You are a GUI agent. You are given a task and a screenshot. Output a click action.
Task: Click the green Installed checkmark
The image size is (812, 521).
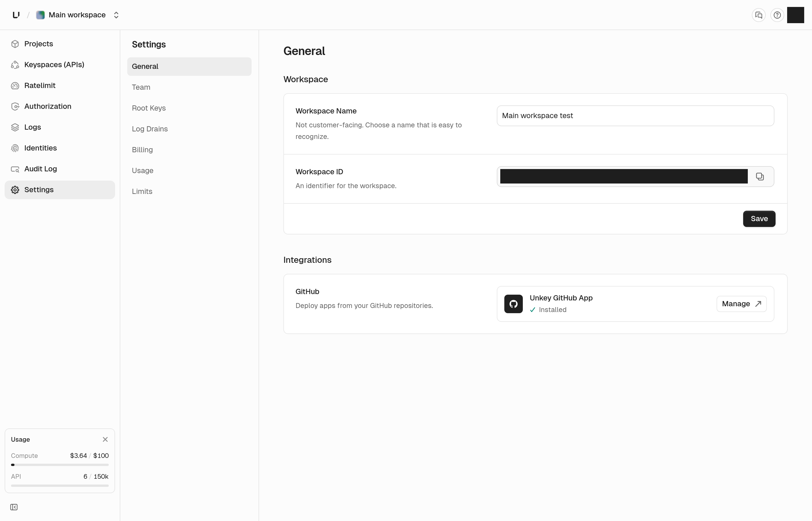point(533,309)
